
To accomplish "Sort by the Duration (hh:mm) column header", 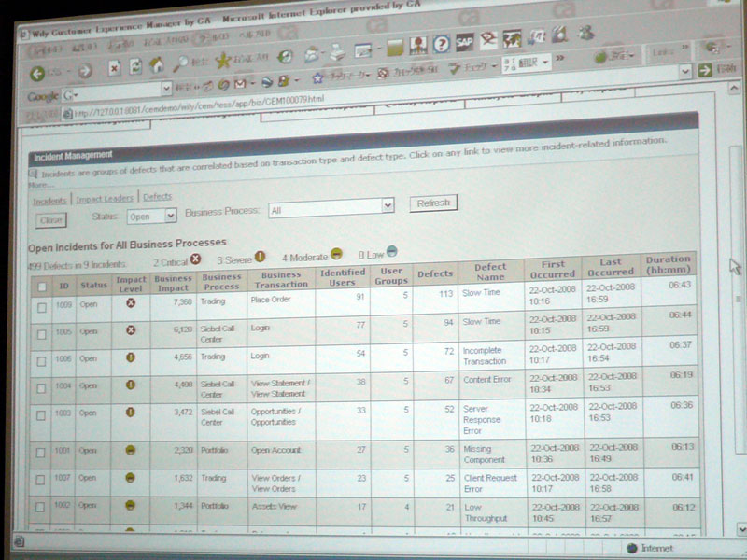I will tap(668, 264).
